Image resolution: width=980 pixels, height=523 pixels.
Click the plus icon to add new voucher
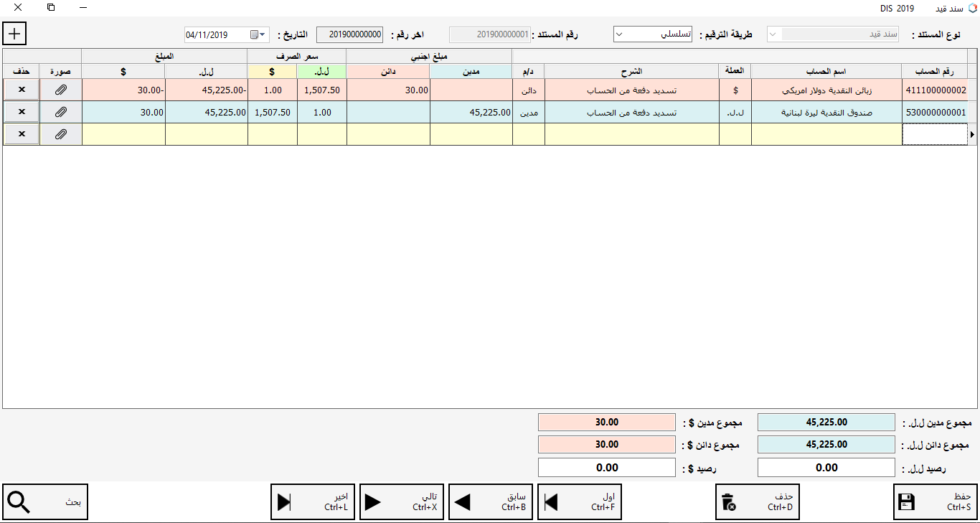14,33
